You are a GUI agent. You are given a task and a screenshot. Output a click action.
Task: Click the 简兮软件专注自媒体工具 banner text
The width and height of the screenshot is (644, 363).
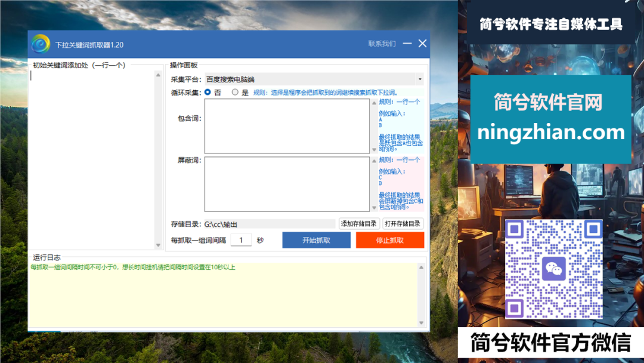(551, 24)
